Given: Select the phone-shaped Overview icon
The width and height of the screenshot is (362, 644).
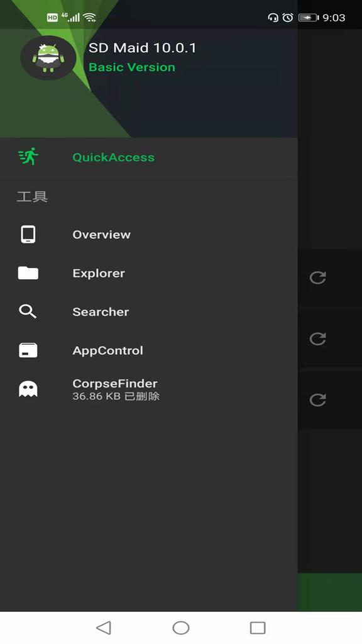Looking at the screenshot, I should pos(28,235).
